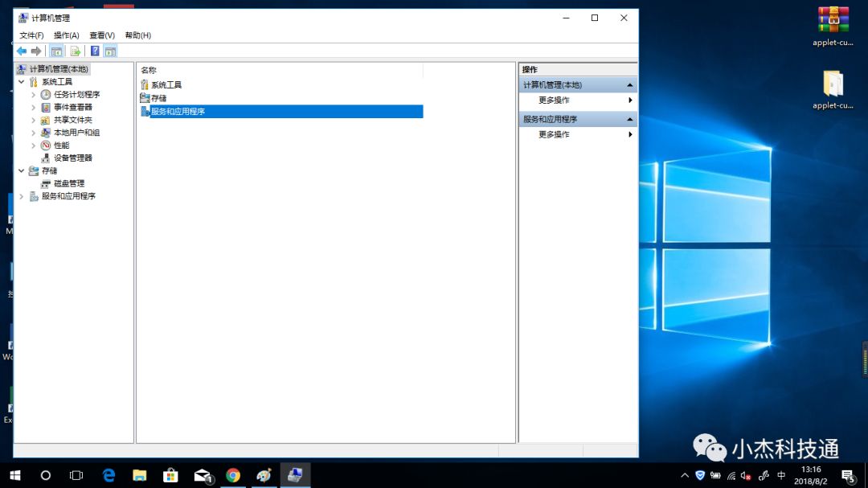Click the Forward arrow toolbar icon
This screenshot has height=488, width=868.
tap(36, 51)
